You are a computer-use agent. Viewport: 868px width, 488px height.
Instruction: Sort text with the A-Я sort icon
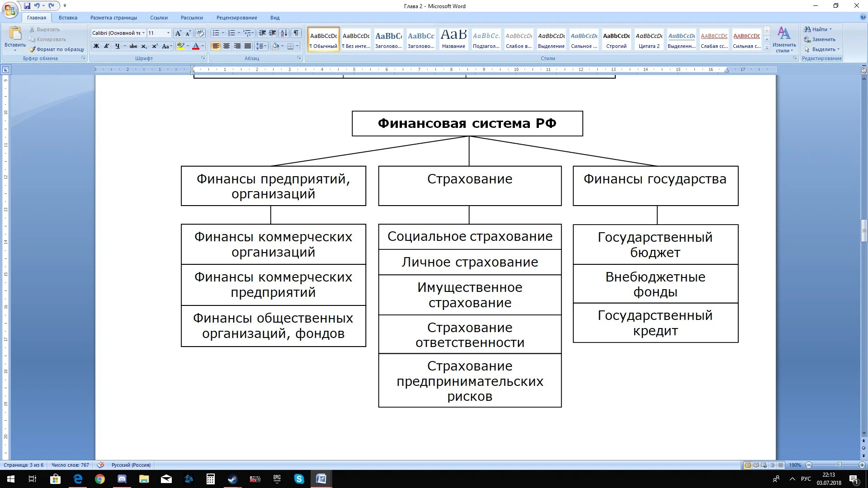pyautogui.click(x=284, y=33)
